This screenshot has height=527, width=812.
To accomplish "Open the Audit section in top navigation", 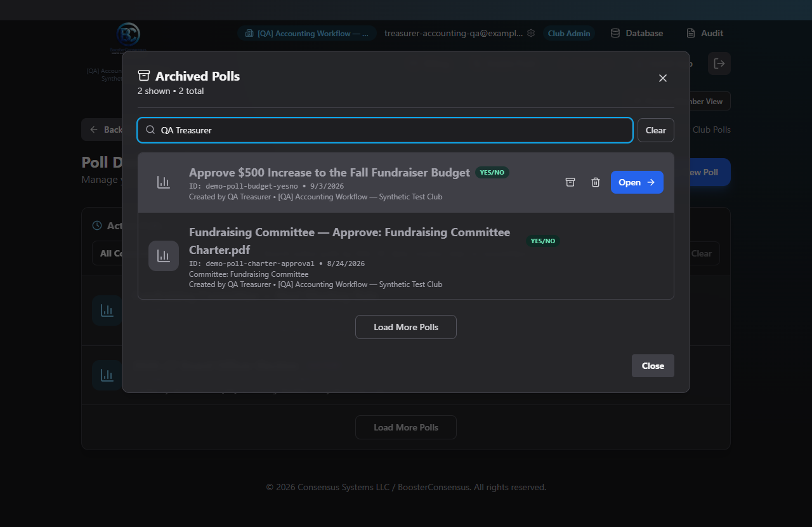I will pos(704,33).
